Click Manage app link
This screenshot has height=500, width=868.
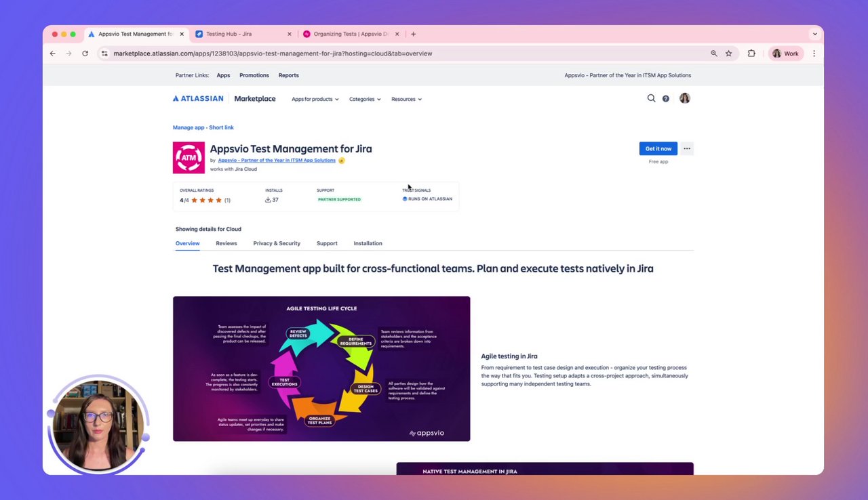[x=189, y=127]
